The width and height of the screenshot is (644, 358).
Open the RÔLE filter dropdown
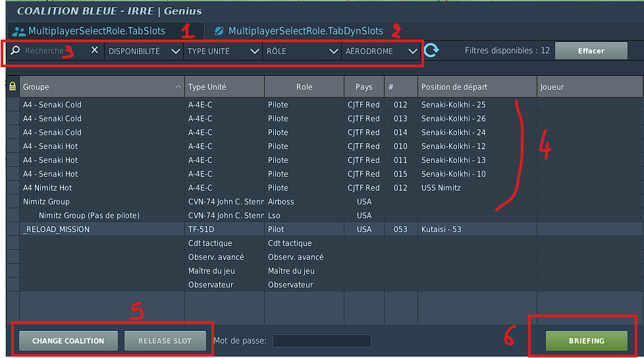coord(302,51)
